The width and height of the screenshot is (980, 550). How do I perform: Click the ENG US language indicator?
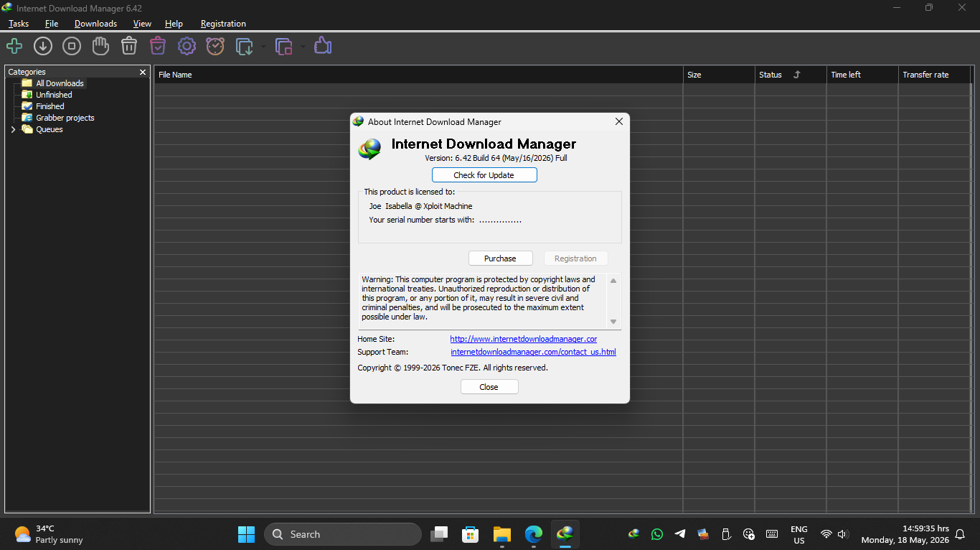799,535
